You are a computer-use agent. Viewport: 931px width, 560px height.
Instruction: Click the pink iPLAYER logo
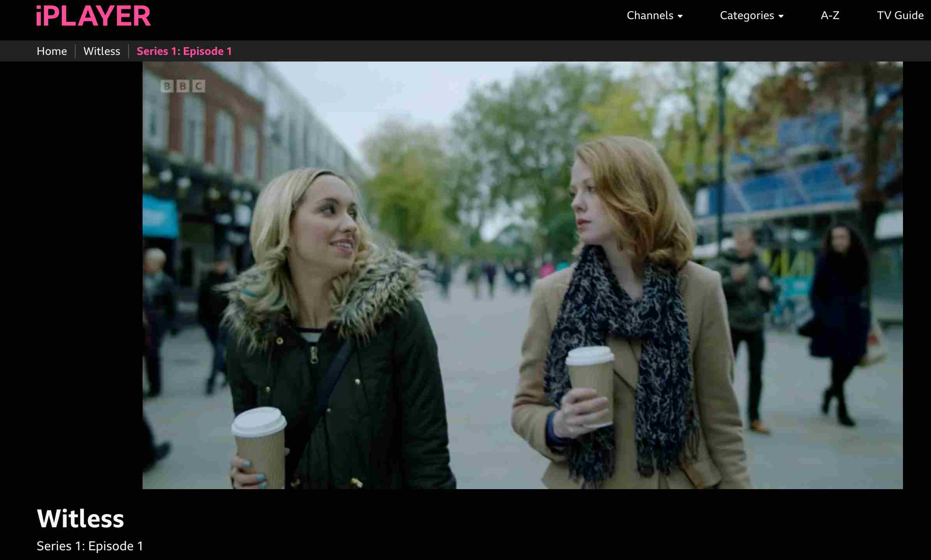point(93,16)
